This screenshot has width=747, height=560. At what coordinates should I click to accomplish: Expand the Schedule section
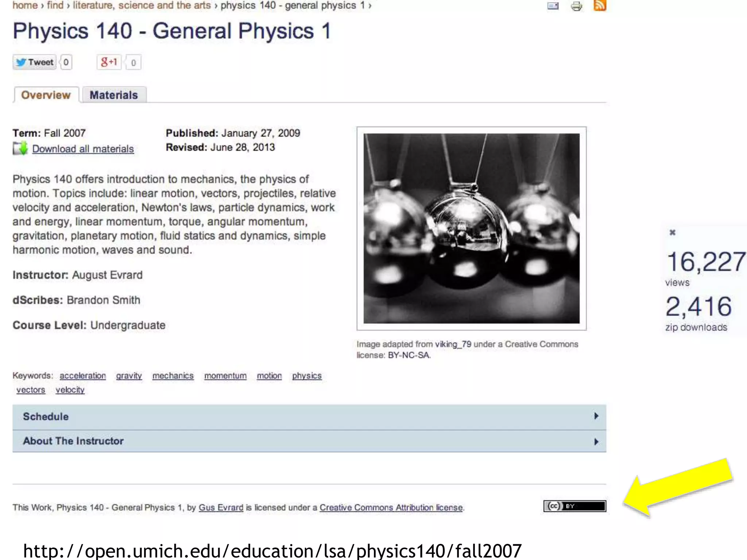click(x=46, y=416)
